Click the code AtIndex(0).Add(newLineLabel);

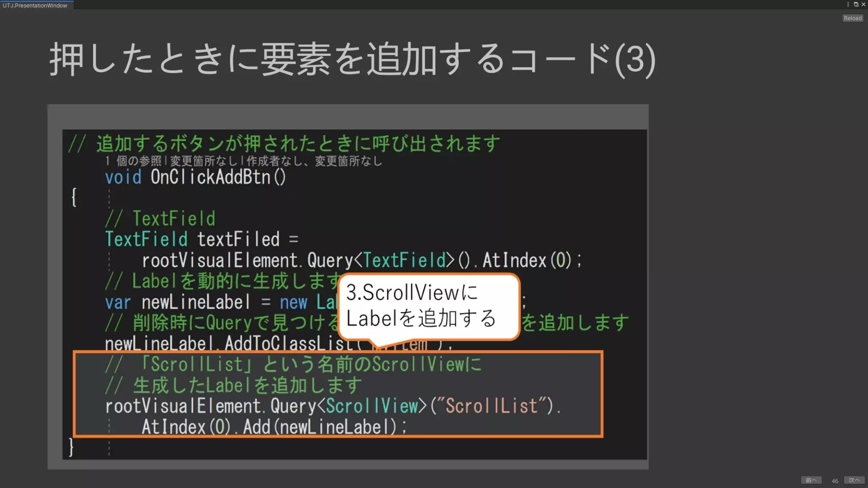[x=274, y=427]
